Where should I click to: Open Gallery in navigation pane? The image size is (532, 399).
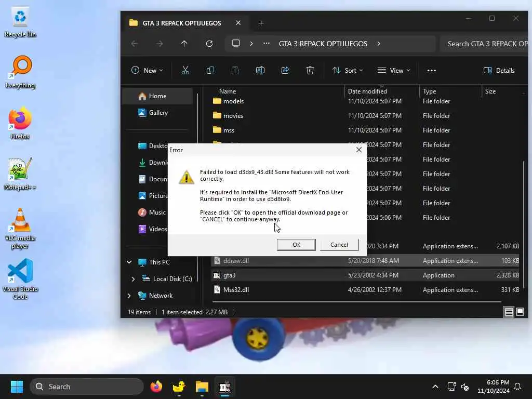tap(157, 113)
